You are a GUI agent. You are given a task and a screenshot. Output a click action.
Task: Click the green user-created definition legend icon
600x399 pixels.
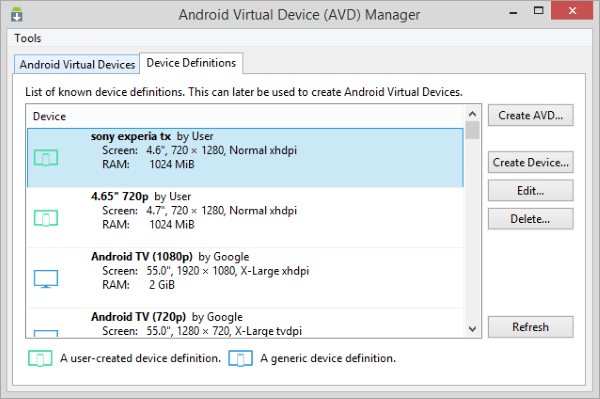click(x=40, y=358)
